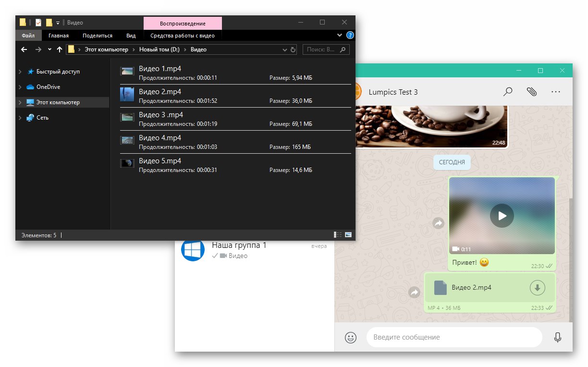Click the properties checkmark icon in title bar

[x=38, y=22]
